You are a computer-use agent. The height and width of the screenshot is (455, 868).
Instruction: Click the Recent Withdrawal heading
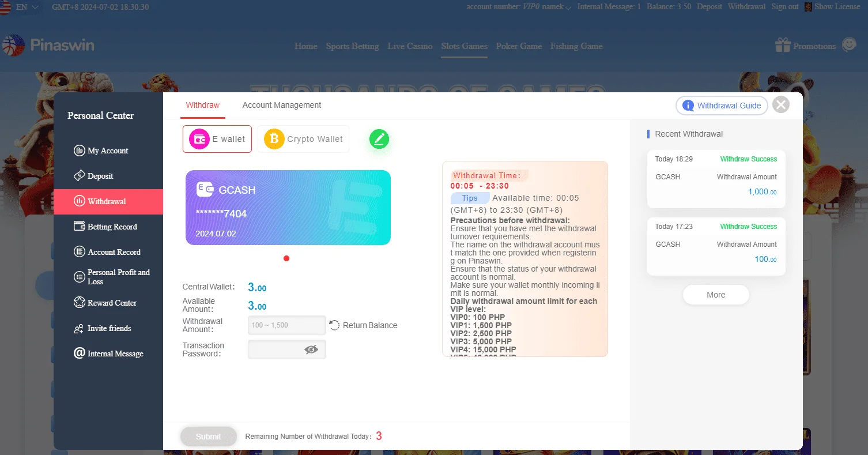[x=689, y=134]
